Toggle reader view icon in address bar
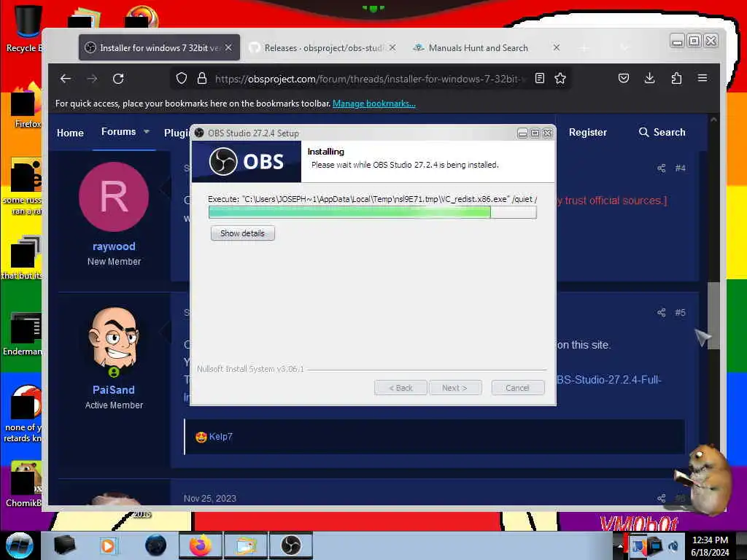The height and width of the screenshot is (560, 747). (539, 78)
